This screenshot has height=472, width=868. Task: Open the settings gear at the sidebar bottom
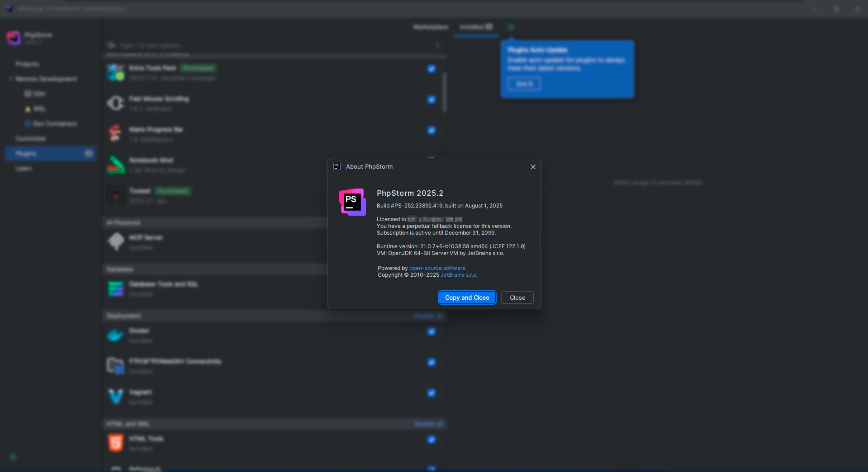pos(13,457)
